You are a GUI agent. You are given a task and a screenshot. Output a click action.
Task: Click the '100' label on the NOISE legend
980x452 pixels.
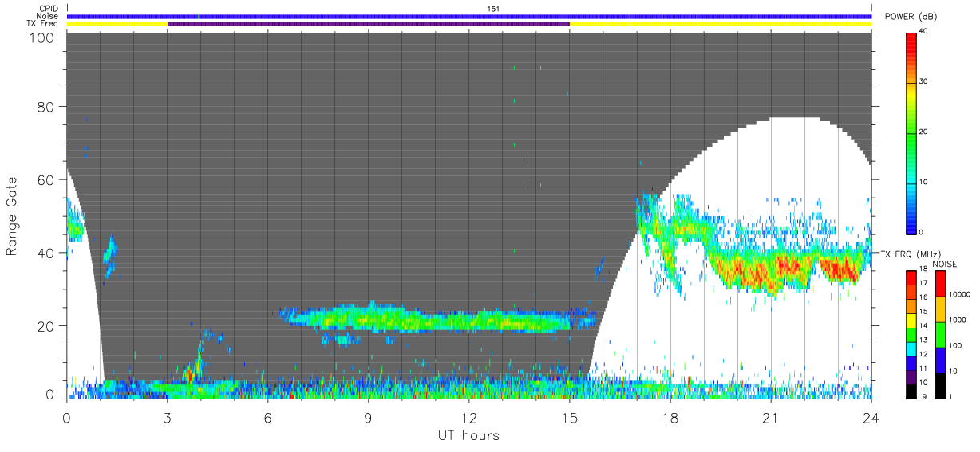(x=957, y=345)
